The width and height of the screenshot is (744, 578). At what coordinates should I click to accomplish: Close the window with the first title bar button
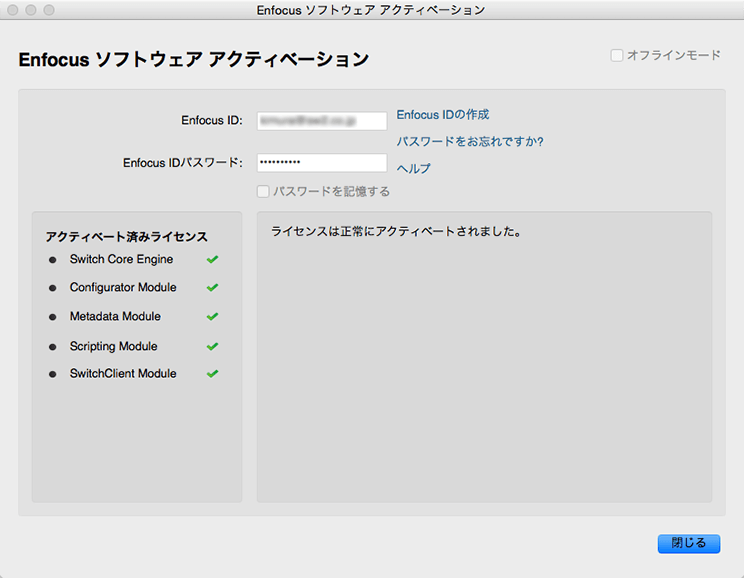[13, 10]
